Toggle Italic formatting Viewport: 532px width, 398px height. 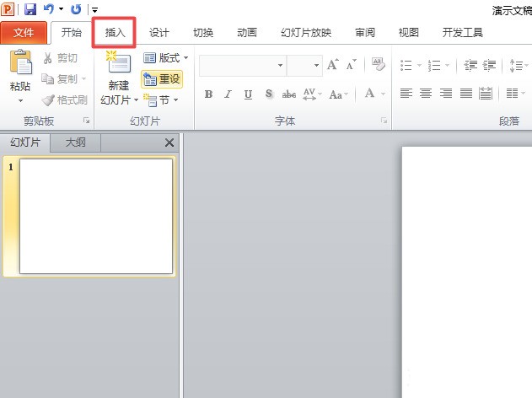coord(228,94)
